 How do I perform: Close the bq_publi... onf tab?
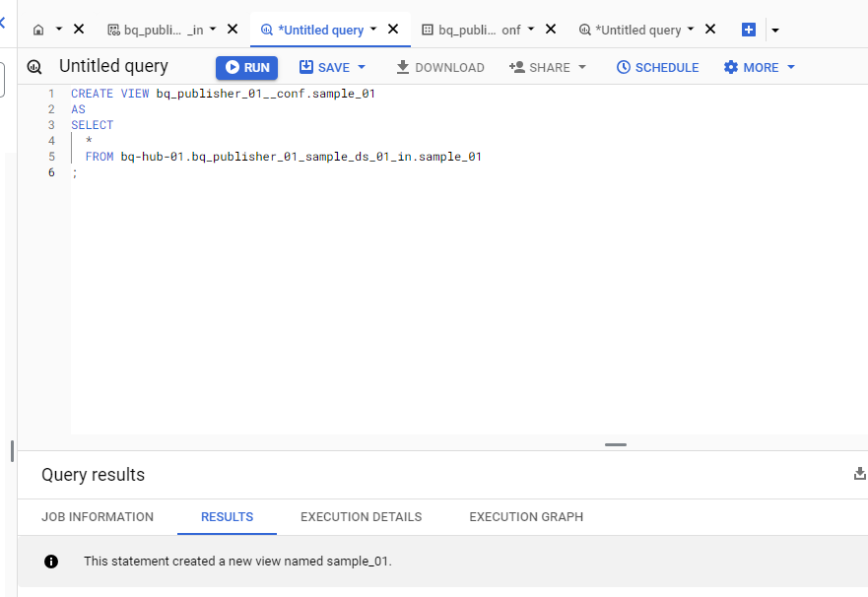(x=550, y=29)
